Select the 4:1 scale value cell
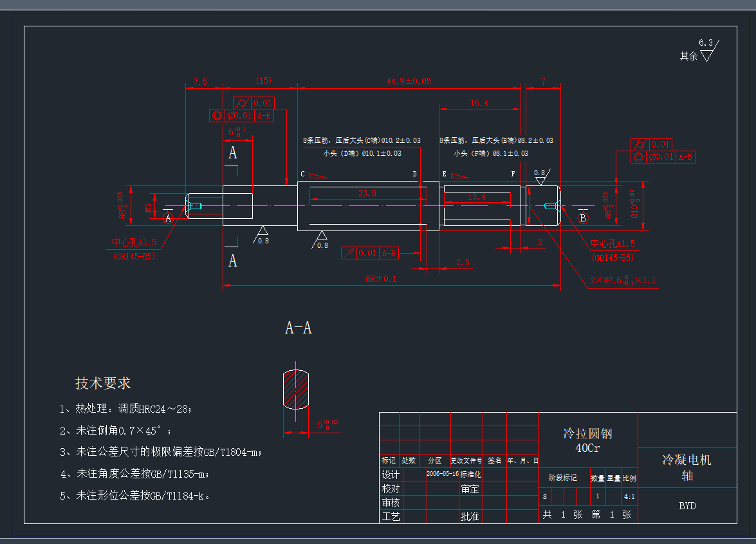Screen dimensions: 756x544 click(x=629, y=496)
